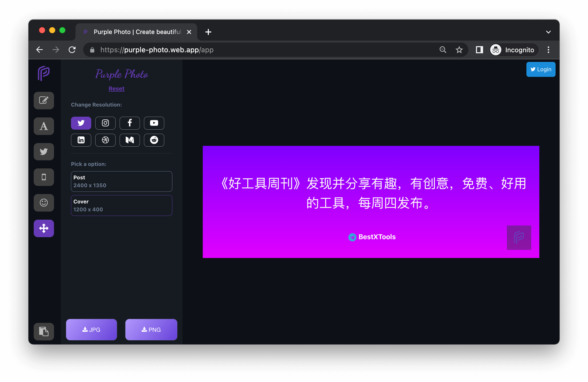
Task: Select the YouTube resolution format
Action: click(x=154, y=123)
